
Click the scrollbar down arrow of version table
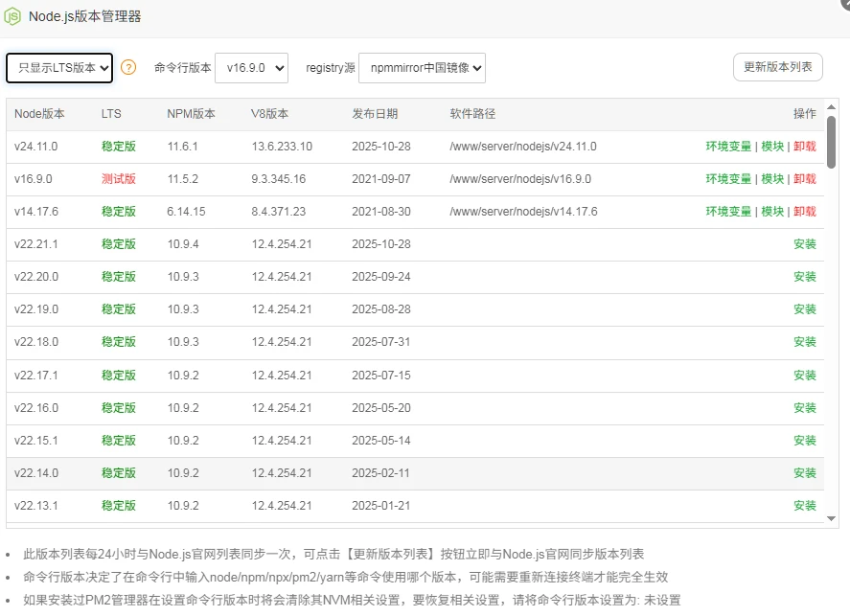831,519
